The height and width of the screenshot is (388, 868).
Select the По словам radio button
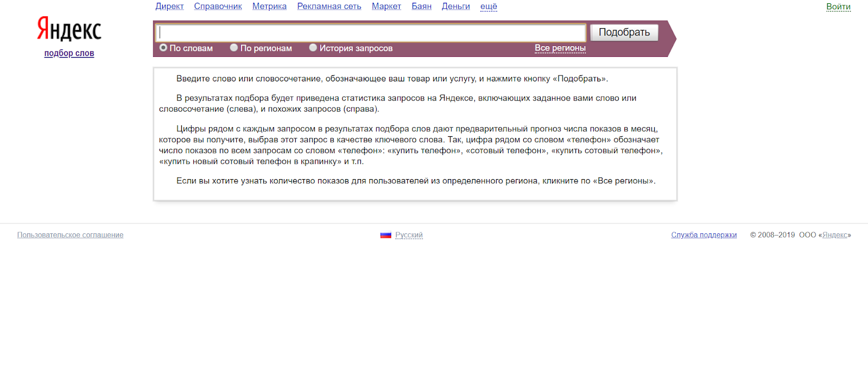tap(163, 48)
